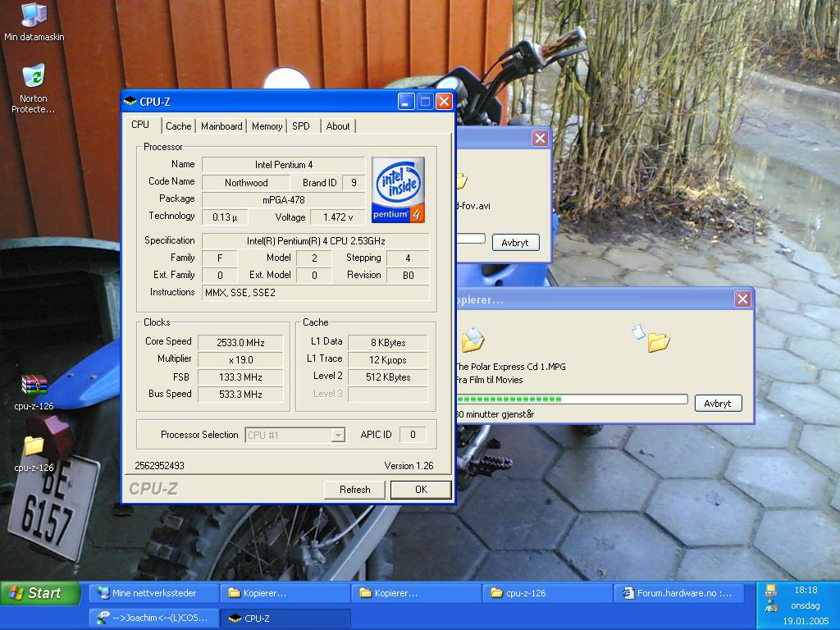Switch to the CPU tab

click(x=140, y=125)
